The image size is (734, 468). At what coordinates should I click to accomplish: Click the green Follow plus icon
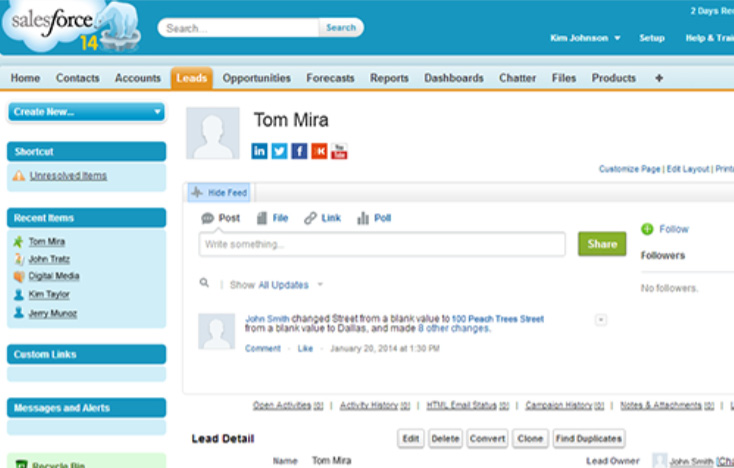pyautogui.click(x=647, y=229)
